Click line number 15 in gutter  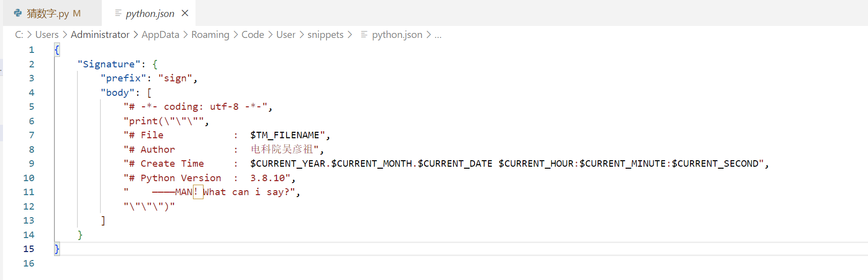(x=29, y=249)
